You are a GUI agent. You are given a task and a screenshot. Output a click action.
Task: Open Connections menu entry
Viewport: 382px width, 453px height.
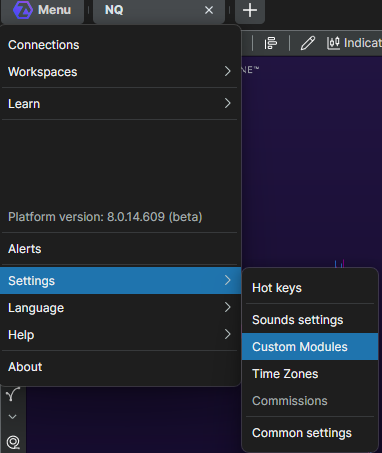pos(120,45)
